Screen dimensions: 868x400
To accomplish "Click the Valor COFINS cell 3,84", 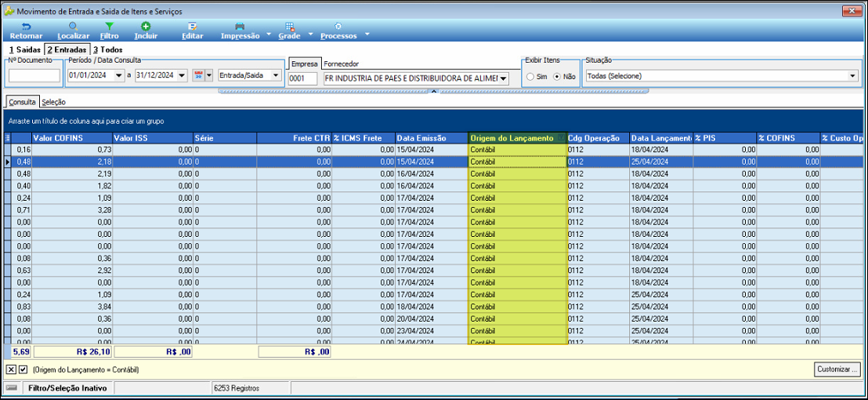I will tap(72, 307).
